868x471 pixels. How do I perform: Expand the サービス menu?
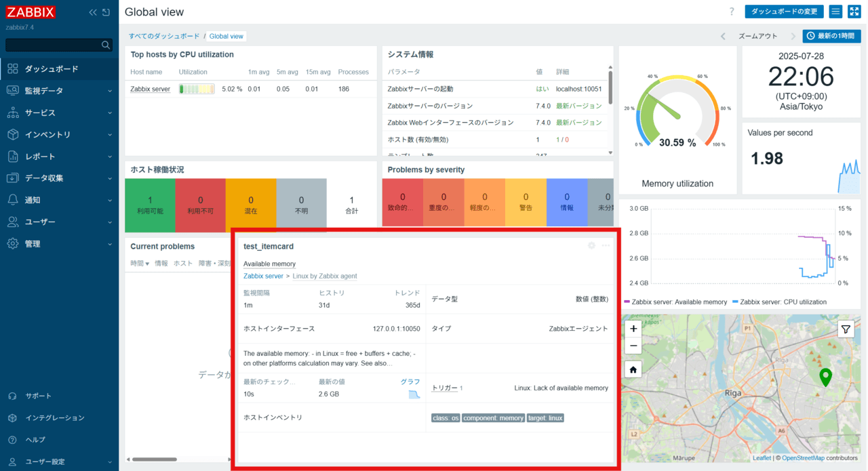pyautogui.click(x=59, y=112)
